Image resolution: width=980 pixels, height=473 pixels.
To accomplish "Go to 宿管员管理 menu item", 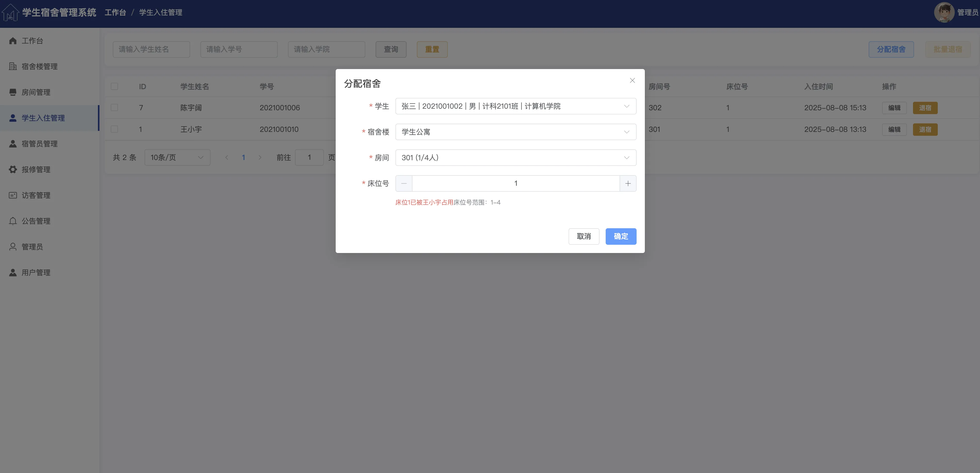I will (40, 144).
